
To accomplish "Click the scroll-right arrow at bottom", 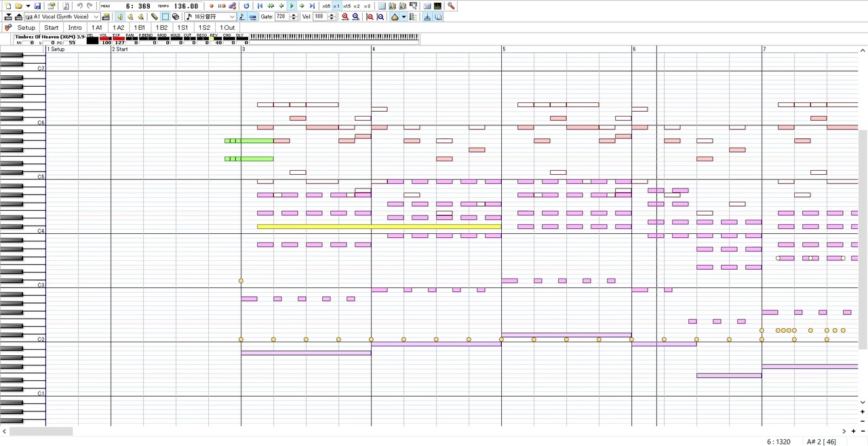I will (x=844, y=431).
